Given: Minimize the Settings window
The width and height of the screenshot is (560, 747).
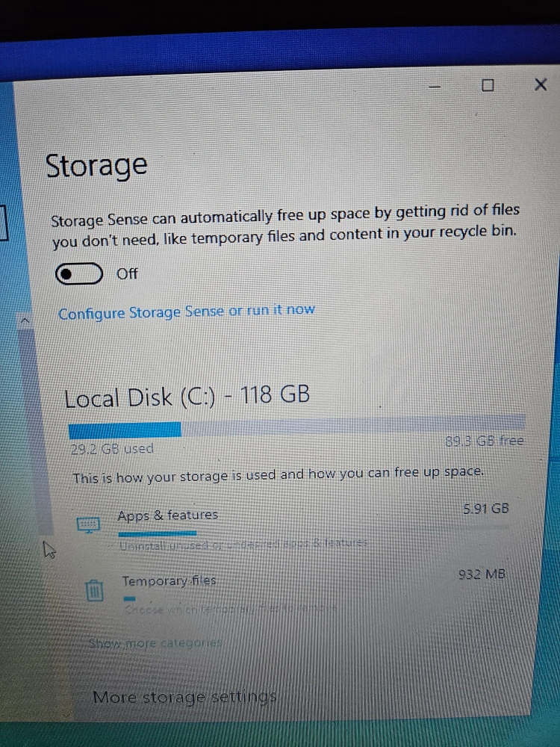Looking at the screenshot, I should [x=435, y=87].
